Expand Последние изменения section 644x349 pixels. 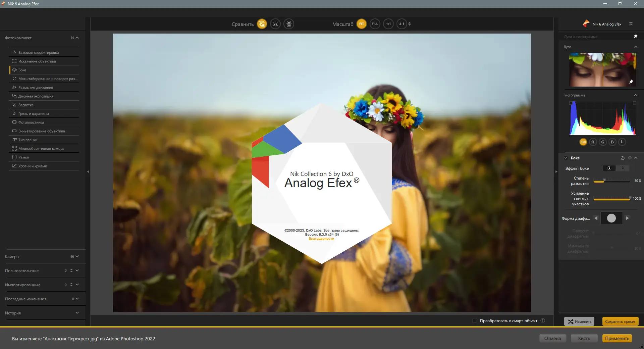point(77,299)
